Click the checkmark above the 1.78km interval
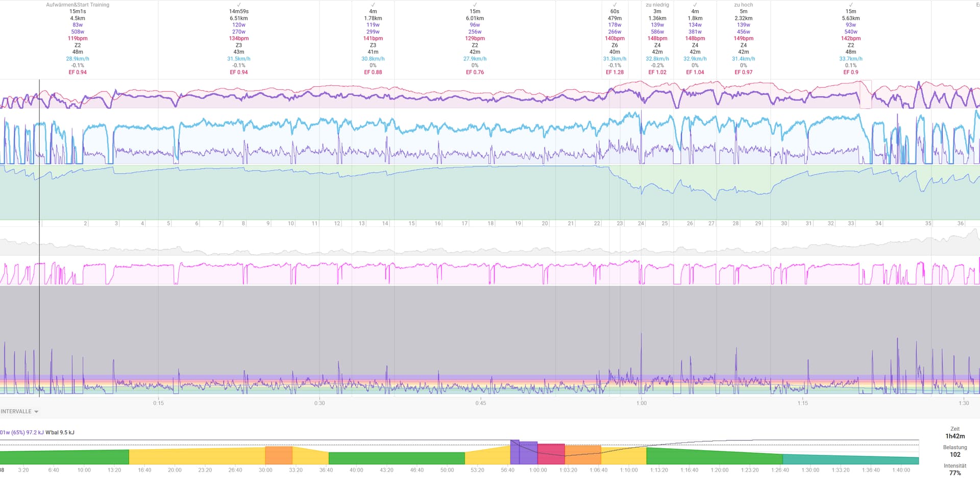This screenshot has width=980, height=489. coord(373,5)
